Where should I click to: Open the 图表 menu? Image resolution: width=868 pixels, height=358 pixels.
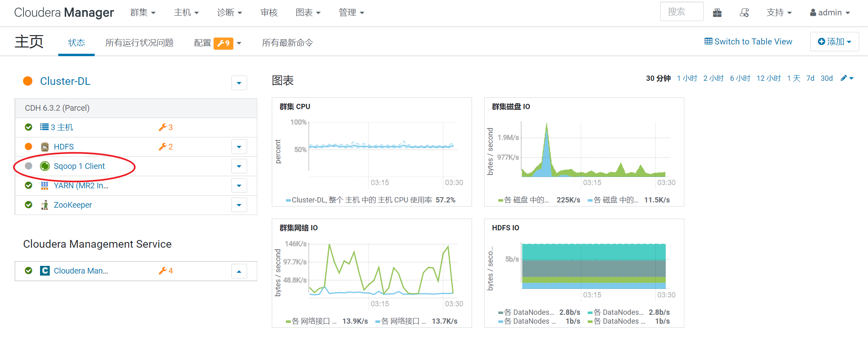308,13
